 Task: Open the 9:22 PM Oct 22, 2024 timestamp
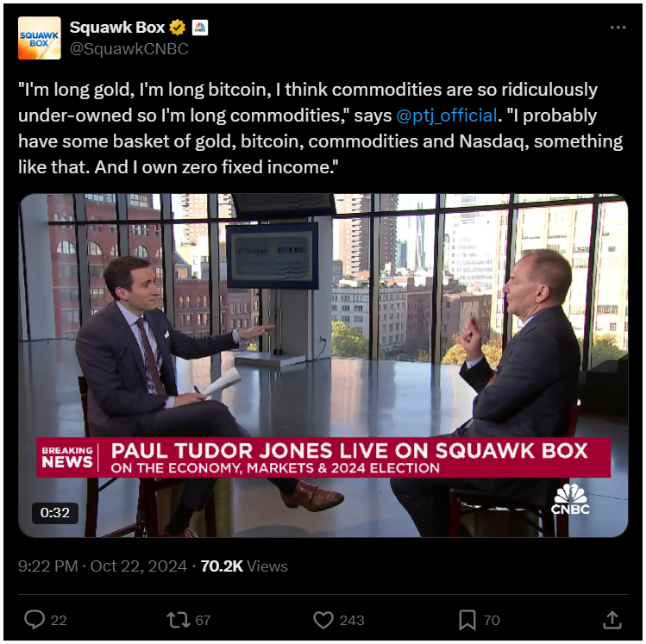tap(103, 566)
